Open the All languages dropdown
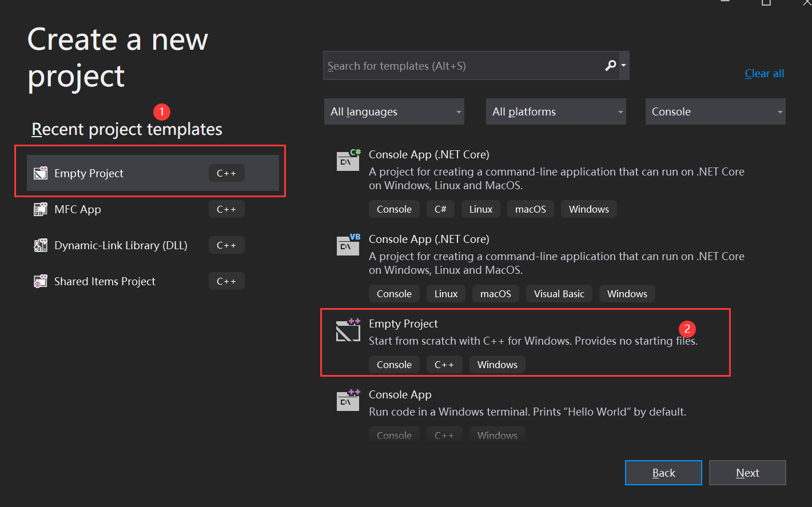812x507 pixels. pos(395,111)
